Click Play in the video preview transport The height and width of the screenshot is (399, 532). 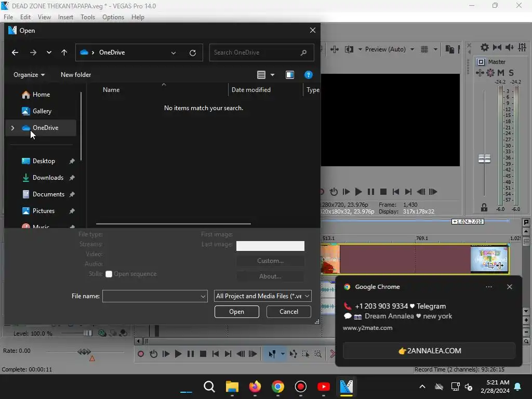tap(358, 192)
